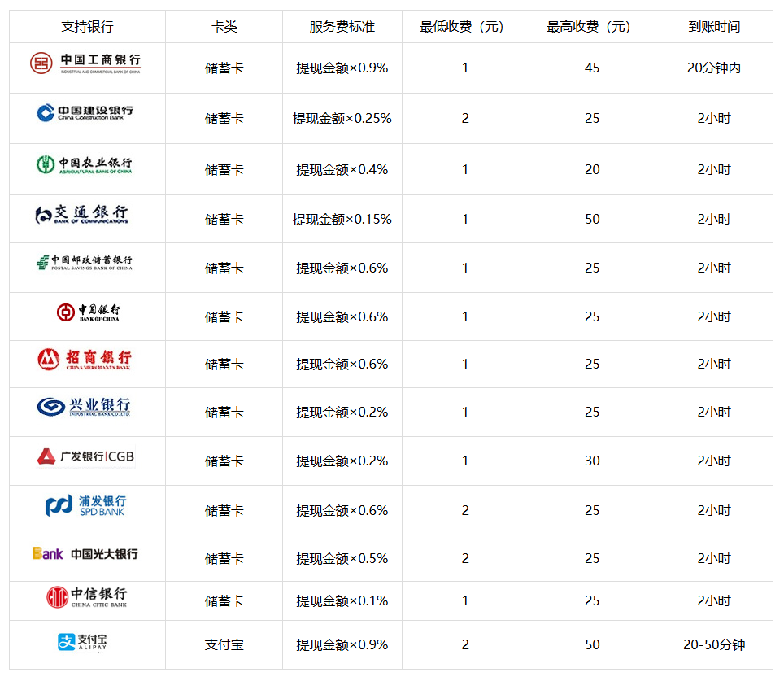Click the 支持银行 column header
The width and height of the screenshot is (784, 681).
tap(88, 27)
